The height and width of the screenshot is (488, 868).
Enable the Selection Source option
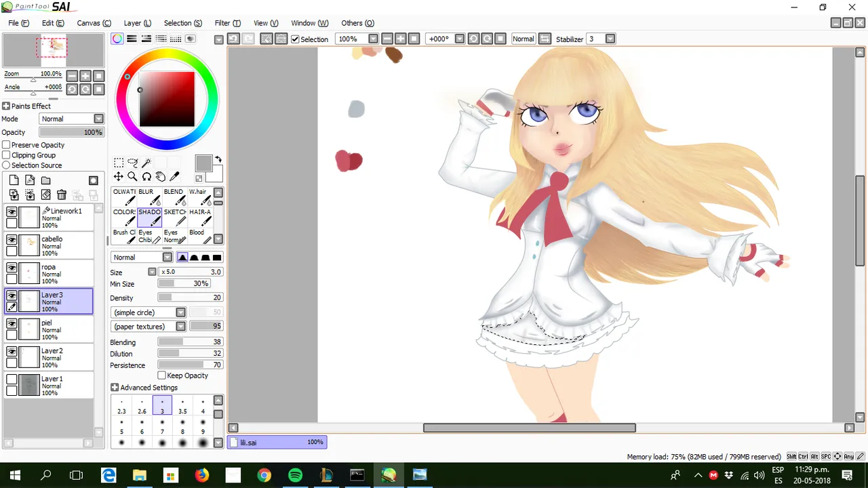[x=6, y=165]
